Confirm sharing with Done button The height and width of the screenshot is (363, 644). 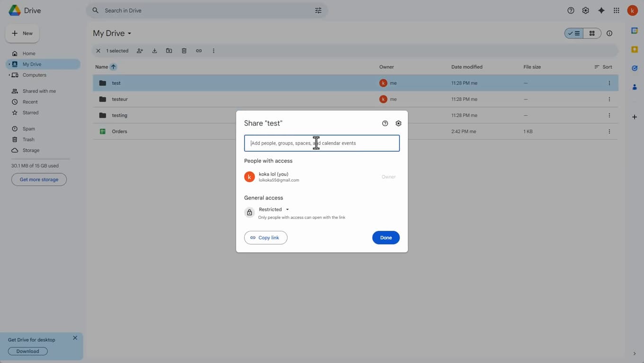(x=386, y=237)
